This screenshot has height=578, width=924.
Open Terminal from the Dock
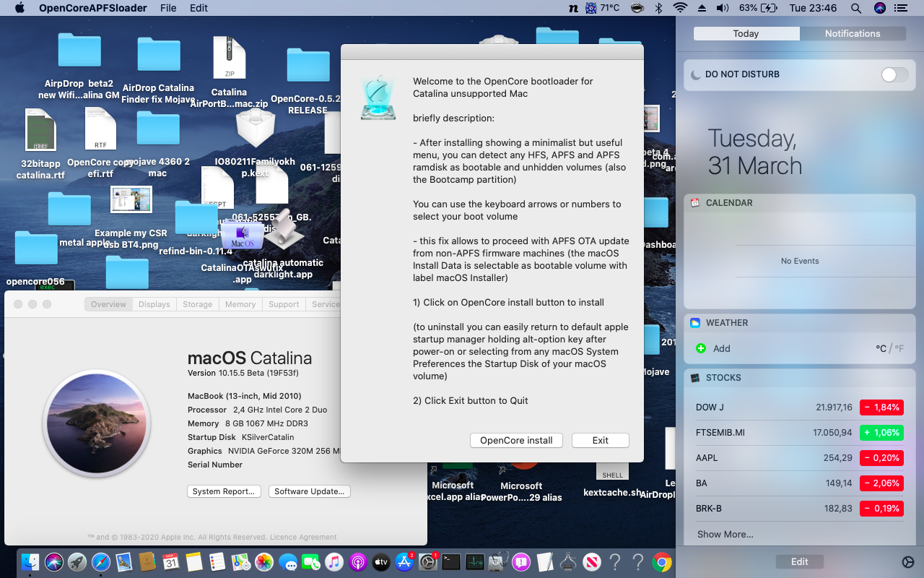451,561
